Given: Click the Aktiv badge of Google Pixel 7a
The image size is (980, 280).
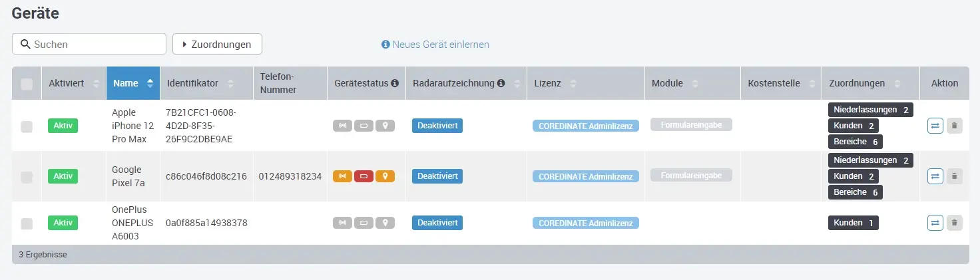Looking at the screenshot, I should coord(63,176).
